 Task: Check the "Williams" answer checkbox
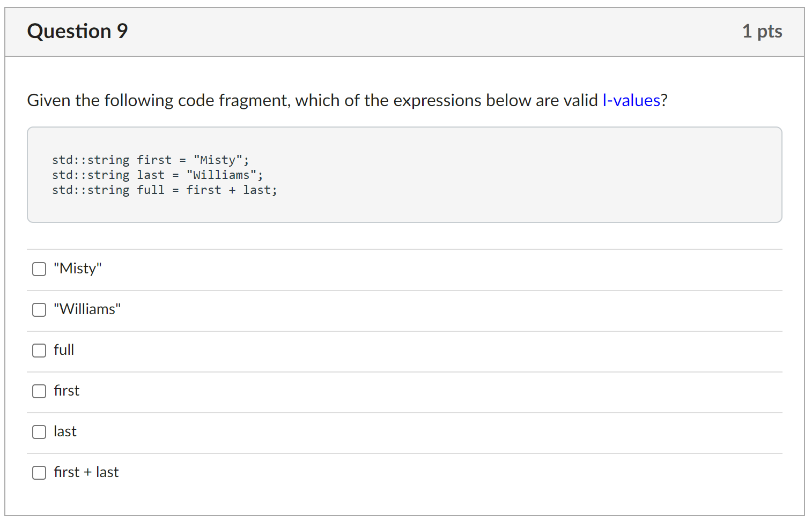[x=39, y=310]
